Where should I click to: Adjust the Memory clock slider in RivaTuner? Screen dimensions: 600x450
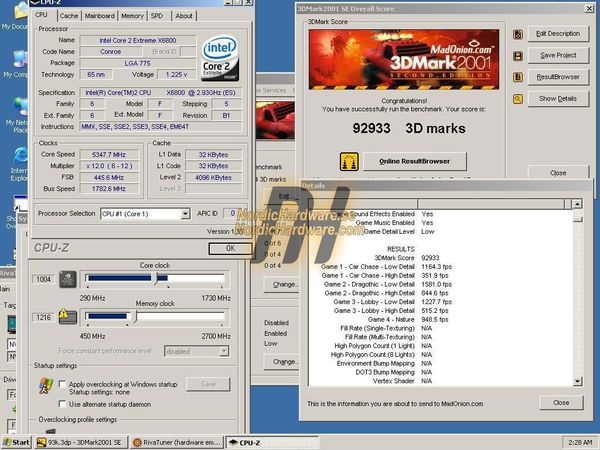click(135, 316)
